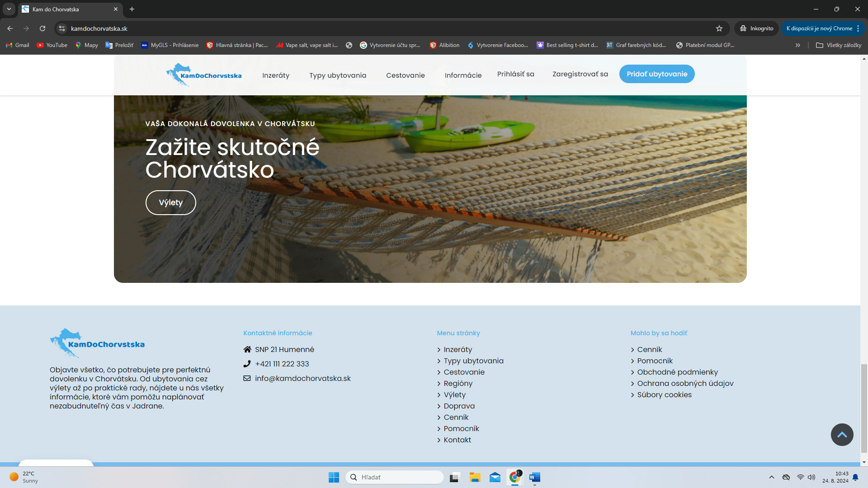Viewport: 868px width, 488px height.
Task: Click Pridať ubytovanie button
Action: pos(657,74)
